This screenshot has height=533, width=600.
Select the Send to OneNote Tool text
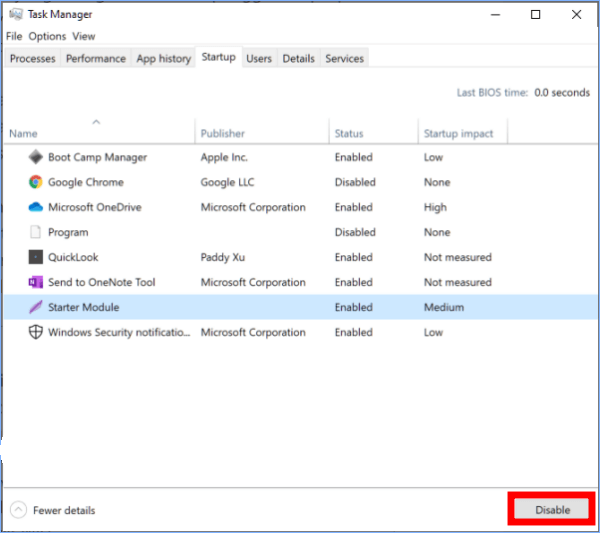coord(102,282)
